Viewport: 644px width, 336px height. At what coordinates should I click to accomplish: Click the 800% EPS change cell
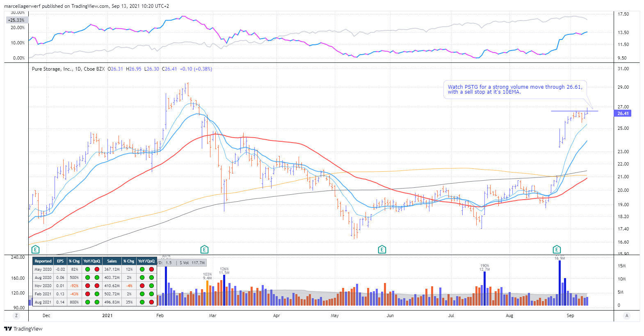[74, 302]
